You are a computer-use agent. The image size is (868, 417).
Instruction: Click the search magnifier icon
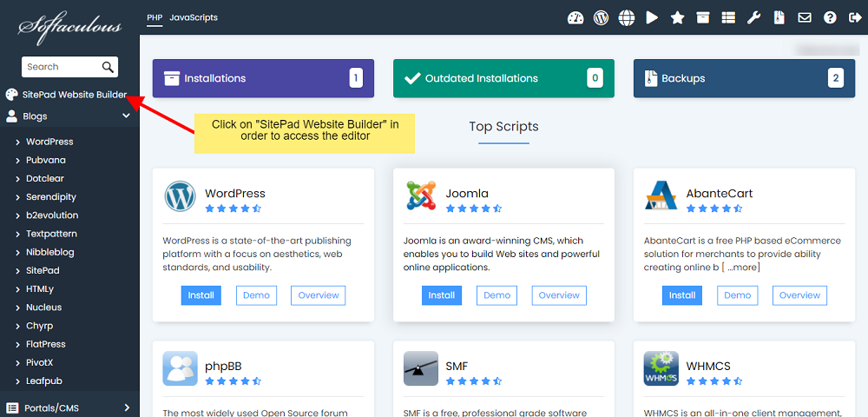pyautogui.click(x=108, y=67)
